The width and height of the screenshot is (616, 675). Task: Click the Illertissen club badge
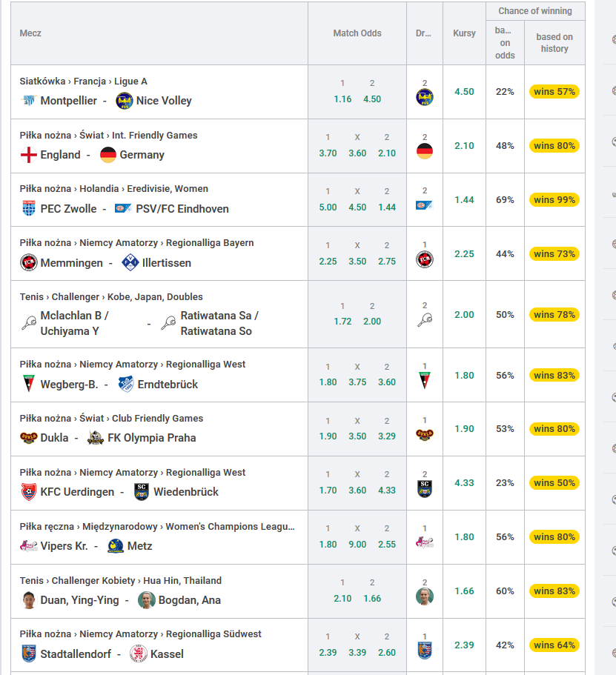130,262
